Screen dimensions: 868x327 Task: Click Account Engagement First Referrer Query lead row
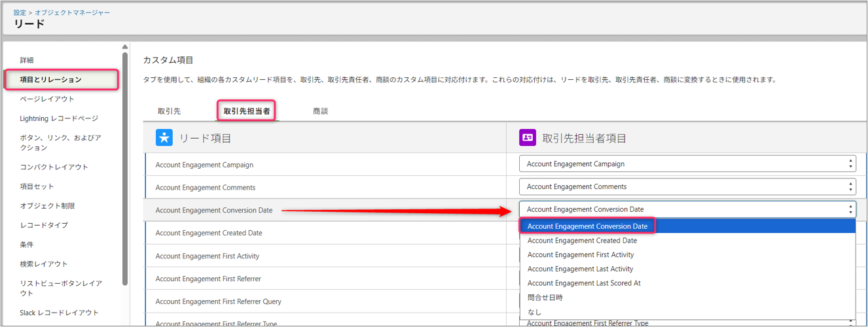pos(325,301)
